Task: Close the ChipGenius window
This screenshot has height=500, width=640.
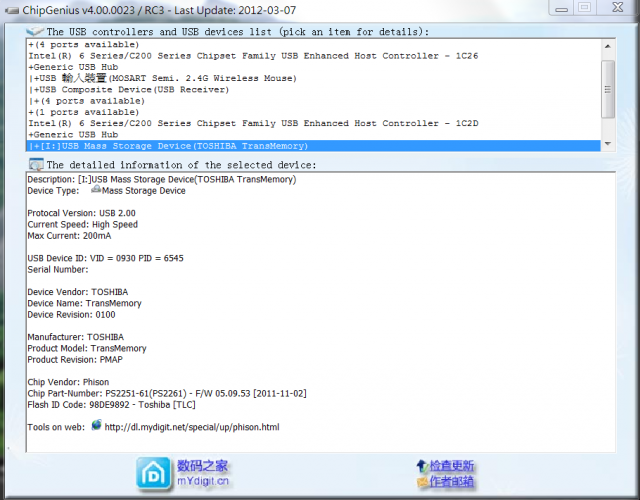Action: (x=618, y=7)
